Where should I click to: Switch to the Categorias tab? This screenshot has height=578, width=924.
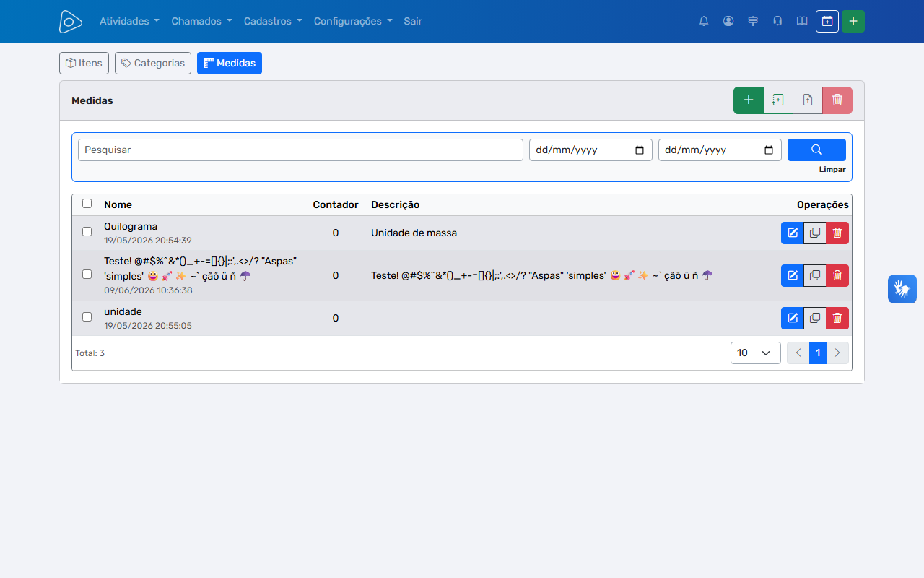(x=153, y=63)
